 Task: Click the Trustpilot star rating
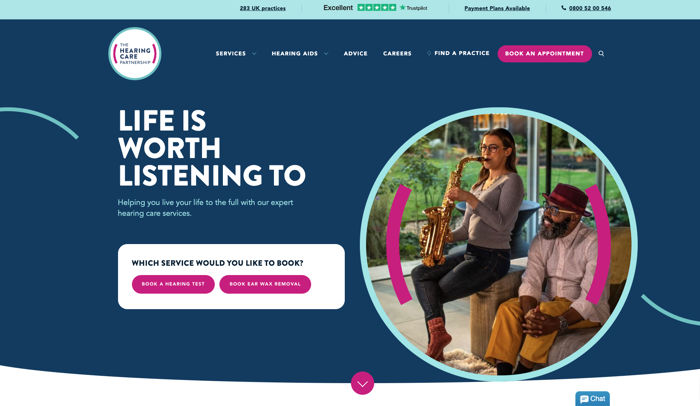tap(377, 8)
